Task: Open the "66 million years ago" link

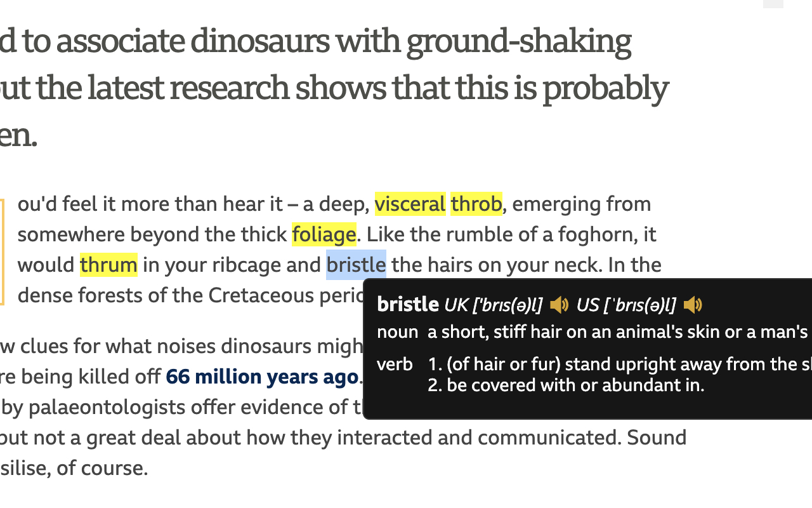Action: coord(262,377)
